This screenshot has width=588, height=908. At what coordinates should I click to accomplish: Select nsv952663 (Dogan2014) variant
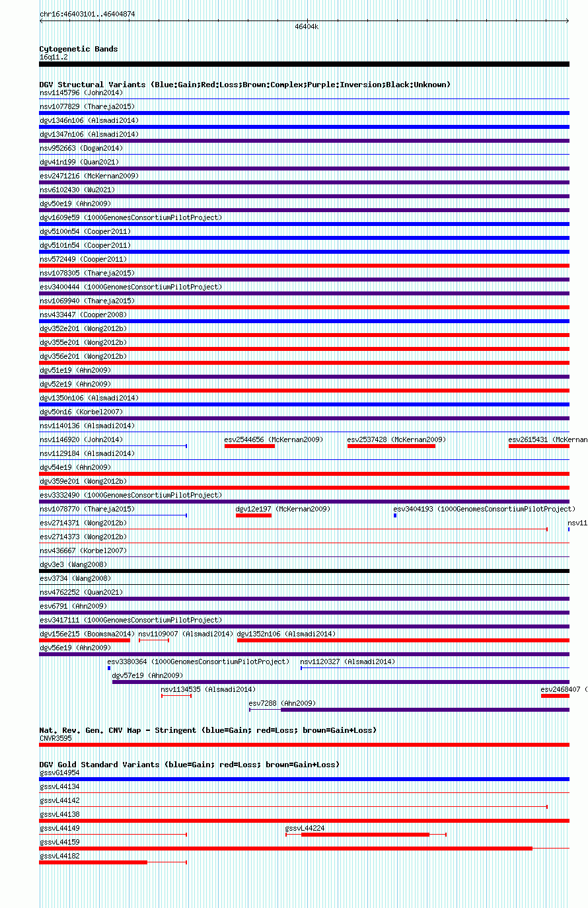81,148
